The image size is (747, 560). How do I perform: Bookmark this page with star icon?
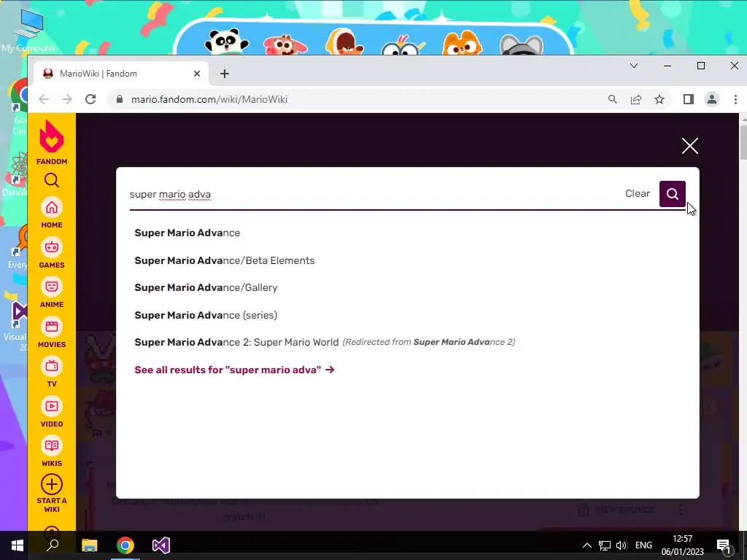659,99
